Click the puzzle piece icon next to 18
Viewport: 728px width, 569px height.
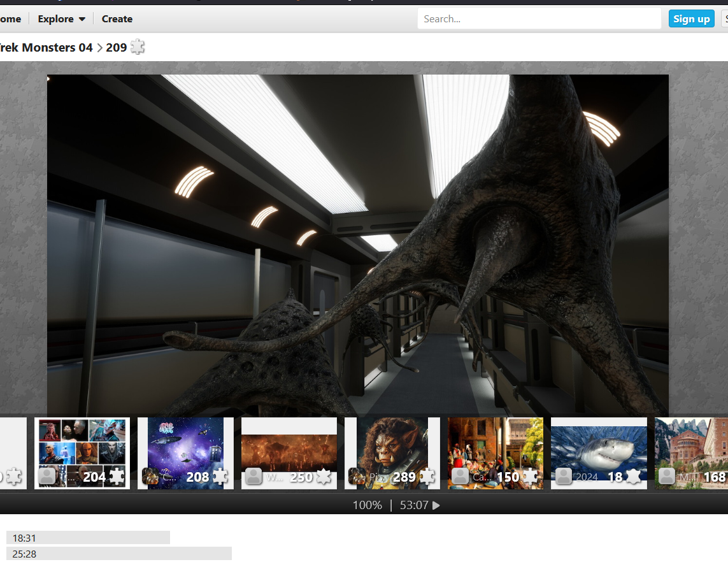point(634,477)
